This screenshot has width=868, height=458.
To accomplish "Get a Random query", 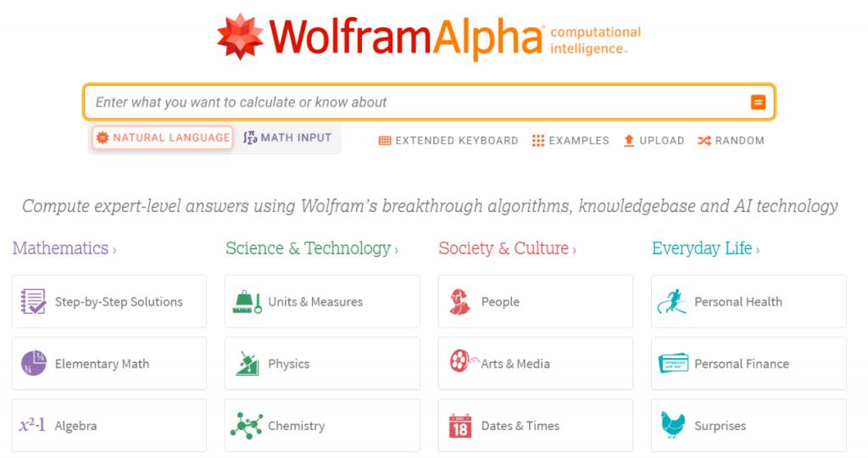I will pyautogui.click(x=731, y=141).
